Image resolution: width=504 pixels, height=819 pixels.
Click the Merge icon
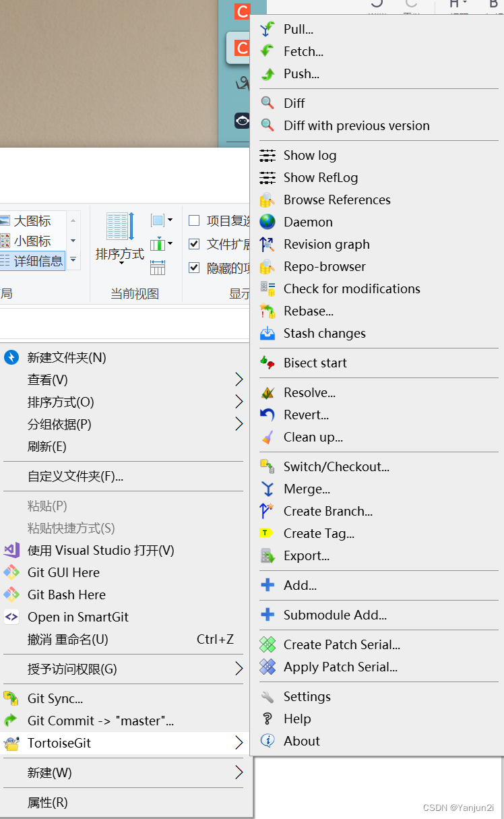[267, 489]
